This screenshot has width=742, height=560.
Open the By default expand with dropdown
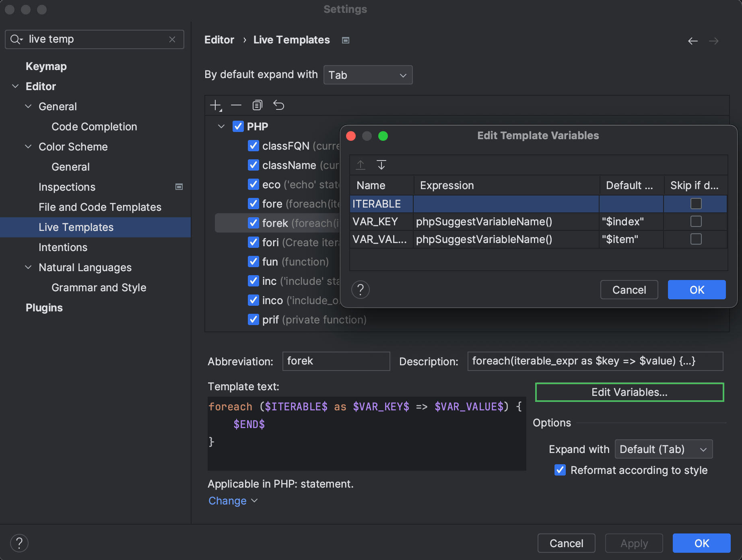point(367,75)
